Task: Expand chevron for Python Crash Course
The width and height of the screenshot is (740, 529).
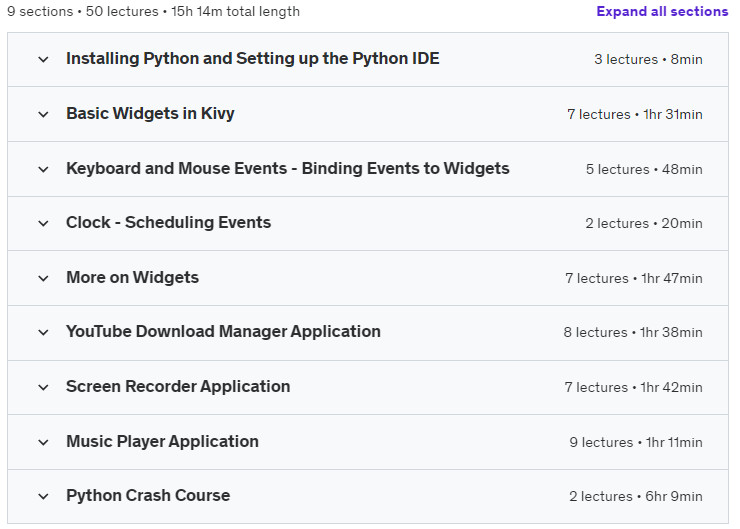Action: [x=43, y=496]
